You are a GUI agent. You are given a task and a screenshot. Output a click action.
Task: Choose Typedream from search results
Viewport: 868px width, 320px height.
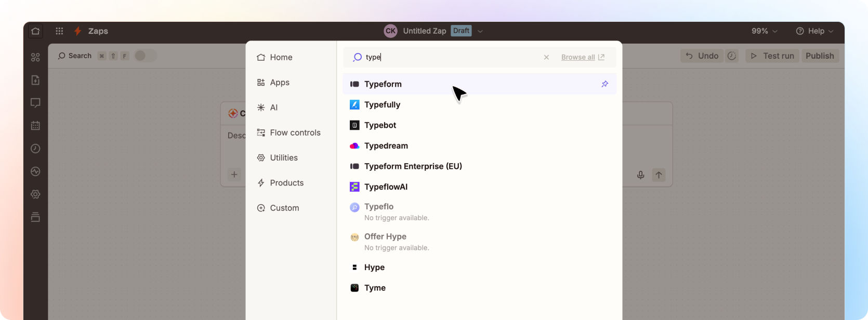coord(479,145)
